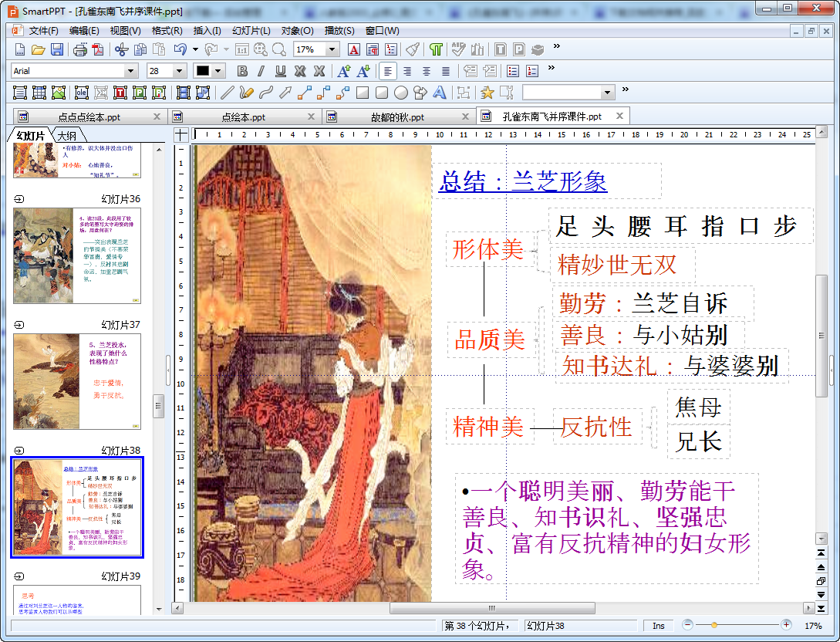Open the Arial font name dropdown
840x642 pixels.
click(130, 71)
